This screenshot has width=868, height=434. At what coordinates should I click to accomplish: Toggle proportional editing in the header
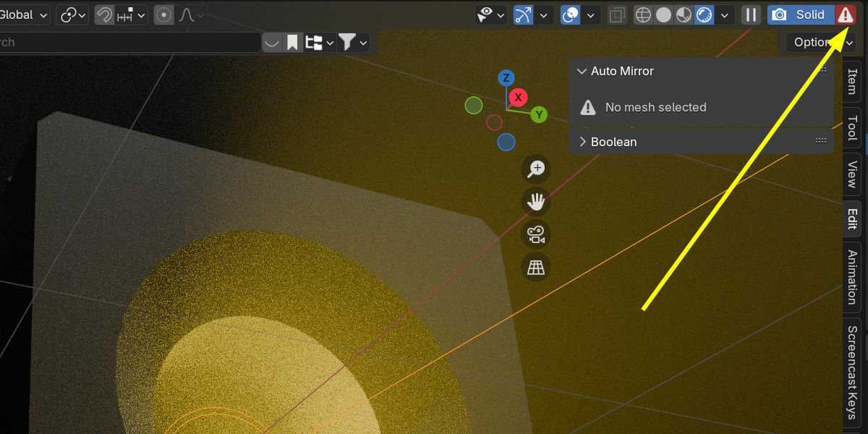[163, 14]
